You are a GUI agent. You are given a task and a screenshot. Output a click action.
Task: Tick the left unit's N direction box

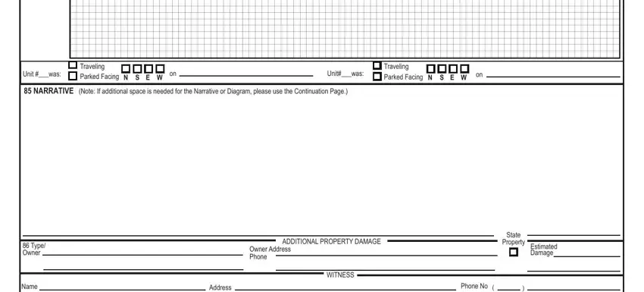(x=126, y=69)
